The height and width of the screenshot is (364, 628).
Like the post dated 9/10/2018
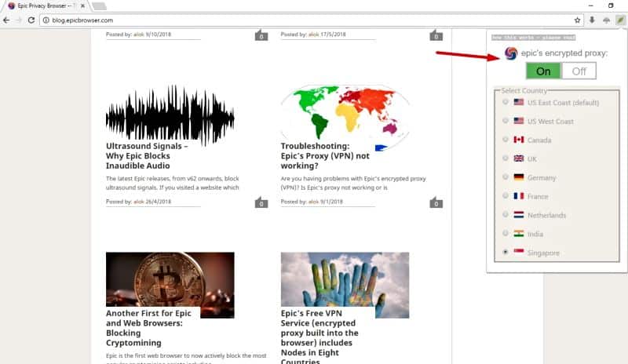pyautogui.click(x=261, y=35)
